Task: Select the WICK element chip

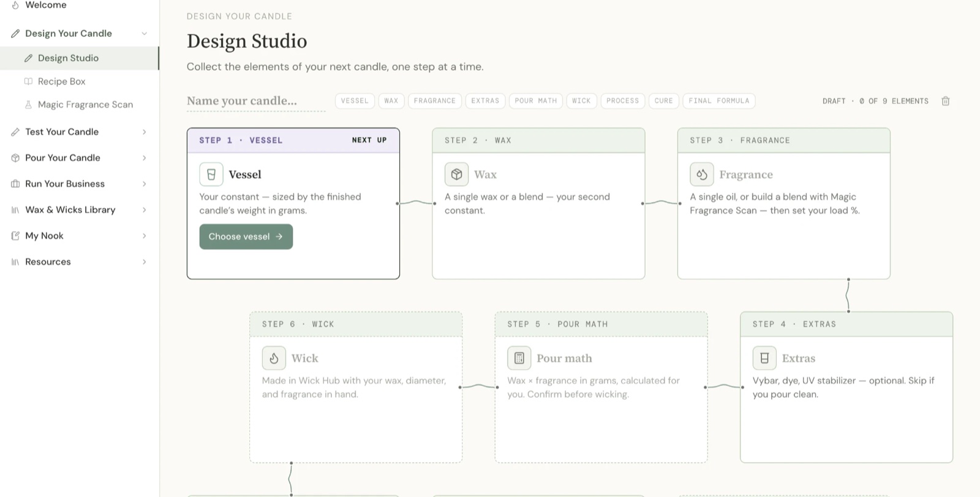Action: tap(581, 101)
